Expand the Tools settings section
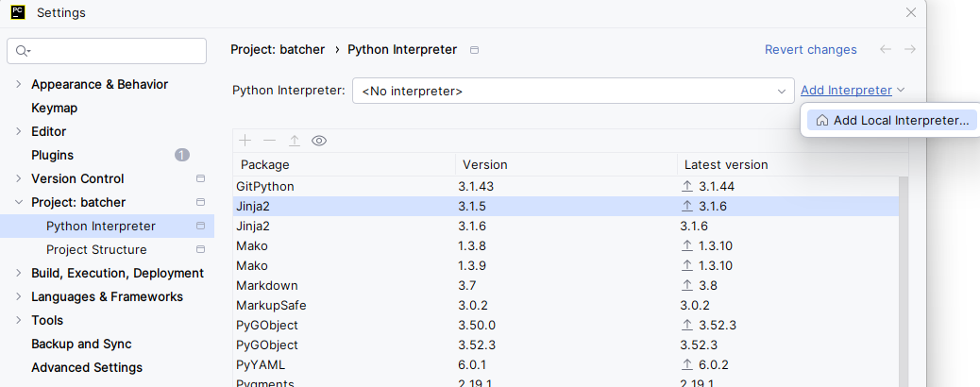 coord(18,320)
